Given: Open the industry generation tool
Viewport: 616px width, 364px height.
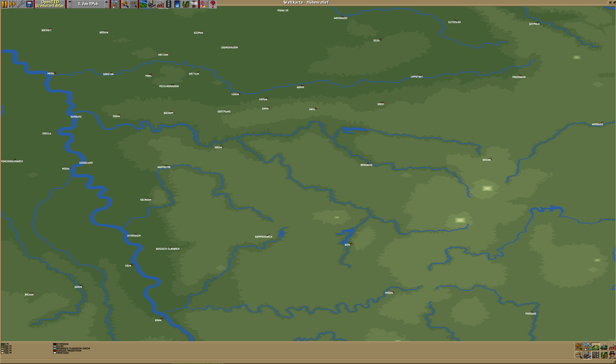Looking at the screenshot, I should point(160,4).
